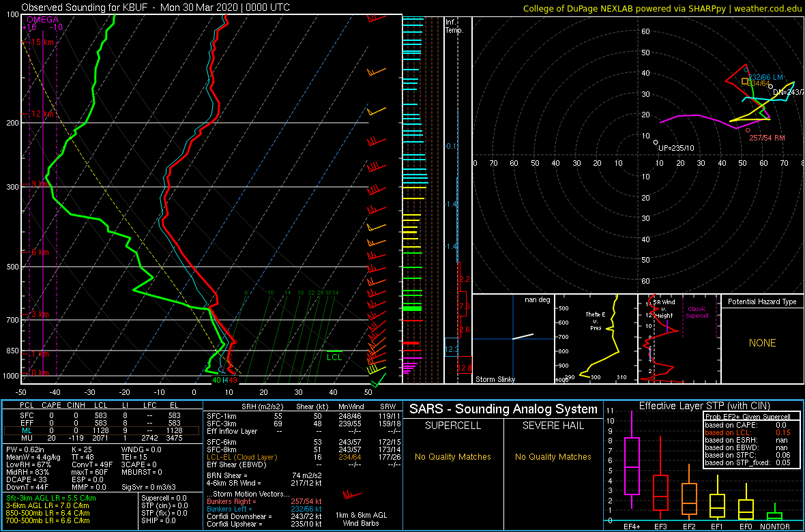
Task: Click the yellow 'NONE' hazard text
Action: pyautogui.click(x=761, y=343)
